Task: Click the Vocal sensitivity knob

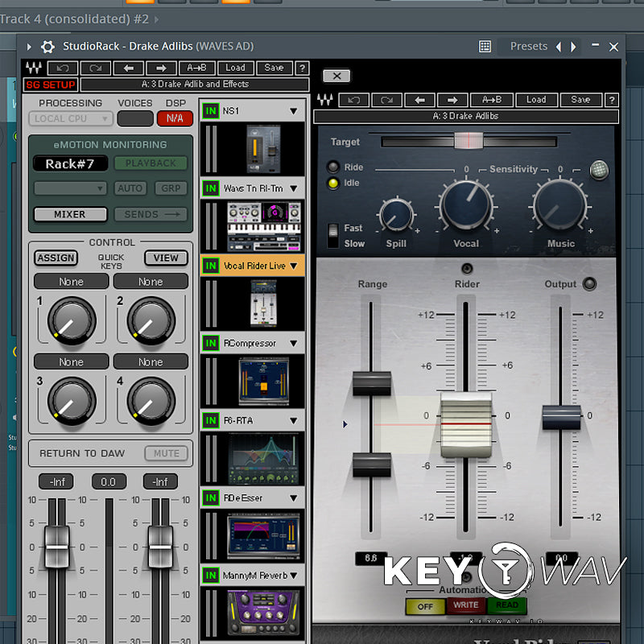Action: pos(467,204)
